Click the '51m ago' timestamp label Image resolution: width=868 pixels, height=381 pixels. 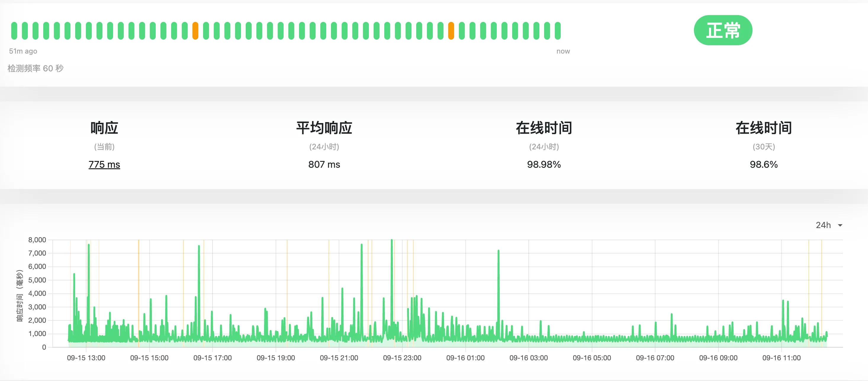(x=23, y=51)
